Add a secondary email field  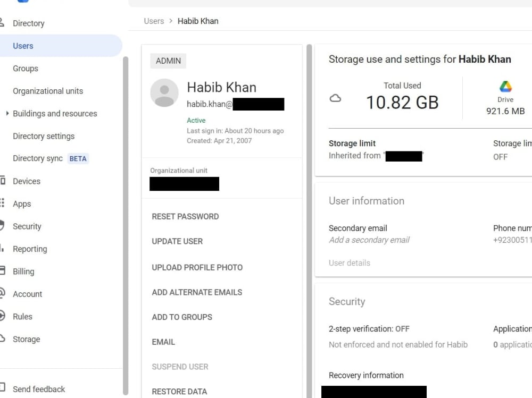point(369,240)
